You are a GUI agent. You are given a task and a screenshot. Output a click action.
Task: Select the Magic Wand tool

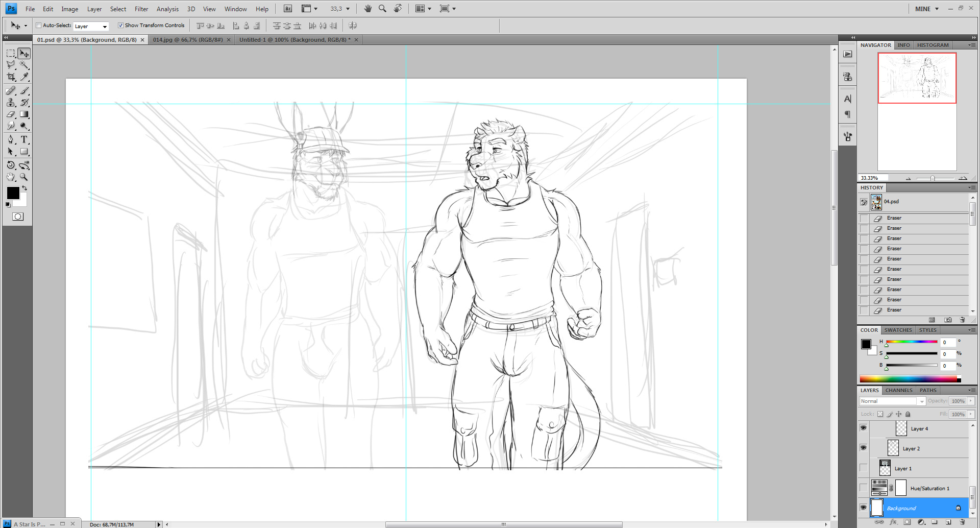click(x=24, y=65)
